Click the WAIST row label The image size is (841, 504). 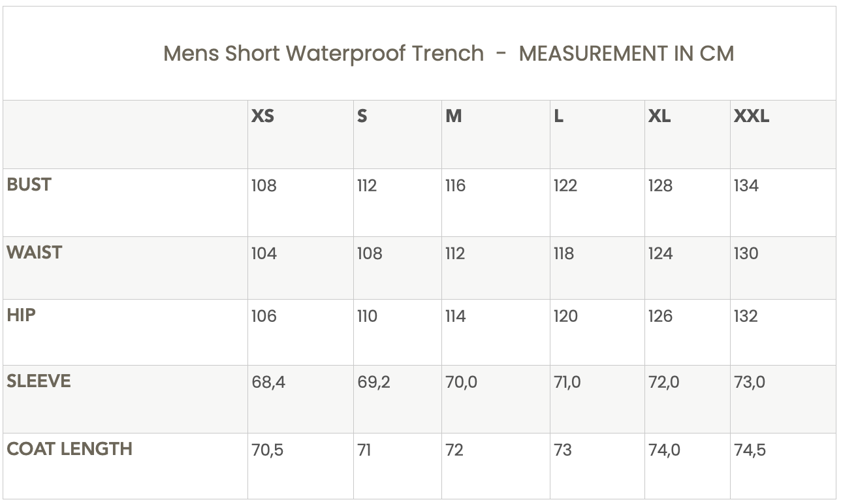coord(35,253)
